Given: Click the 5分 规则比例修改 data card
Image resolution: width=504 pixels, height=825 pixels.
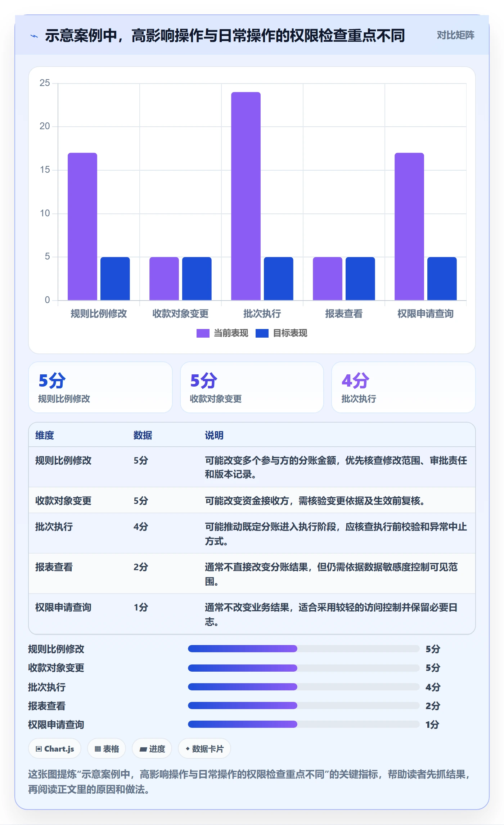Looking at the screenshot, I should 100,387.
